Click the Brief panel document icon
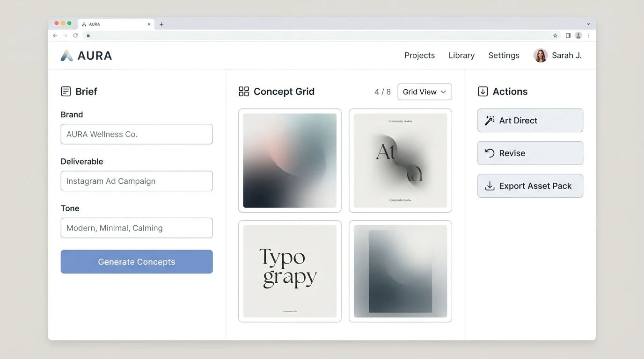The width and height of the screenshot is (644, 359). (66, 92)
